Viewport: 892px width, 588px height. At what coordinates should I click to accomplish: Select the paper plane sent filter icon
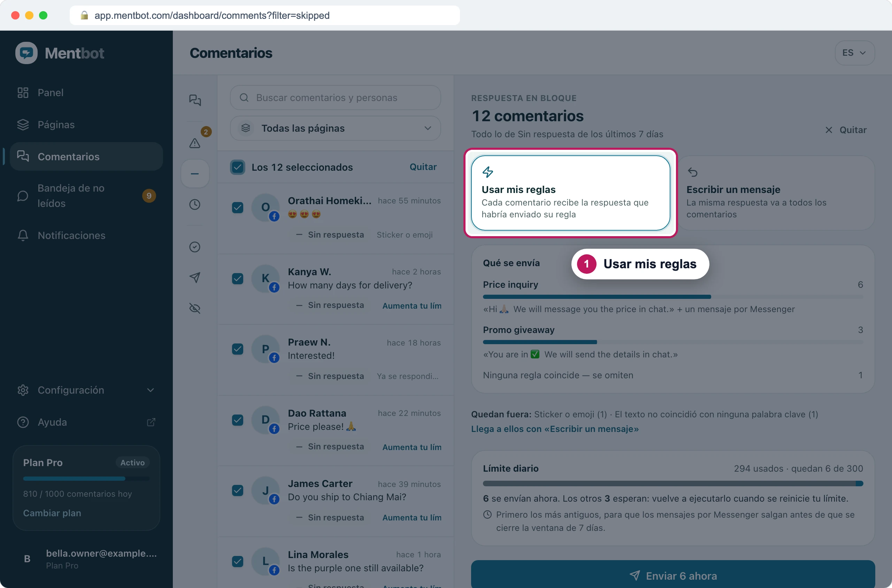tap(195, 278)
